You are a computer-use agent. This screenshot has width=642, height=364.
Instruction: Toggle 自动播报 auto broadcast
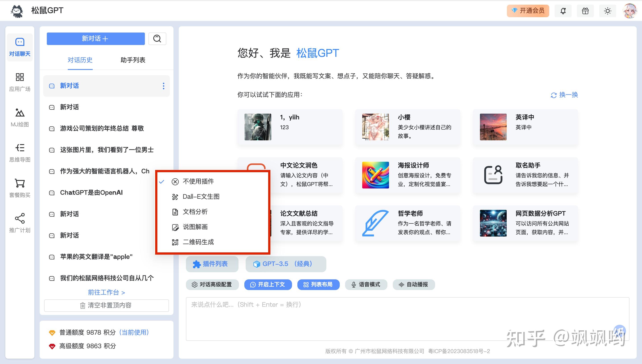coord(414,284)
